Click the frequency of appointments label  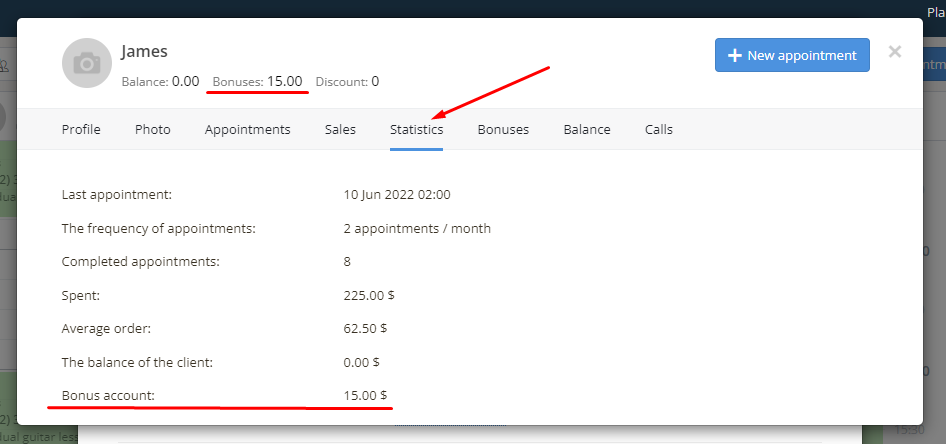(x=159, y=229)
